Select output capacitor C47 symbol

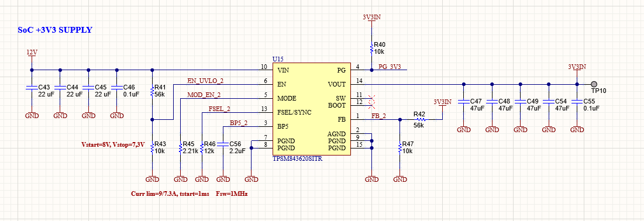point(463,102)
